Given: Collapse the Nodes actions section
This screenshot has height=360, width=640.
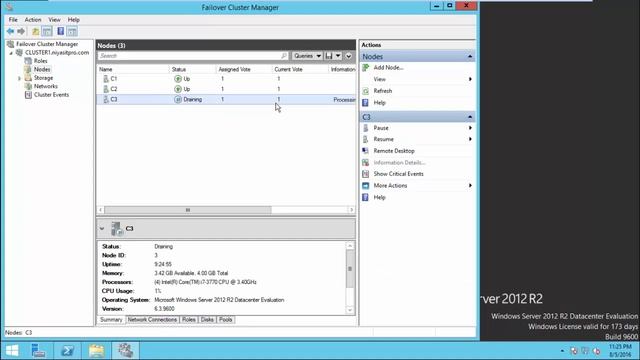Looking at the screenshot, I should pyautogui.click(x=470, y=57).
